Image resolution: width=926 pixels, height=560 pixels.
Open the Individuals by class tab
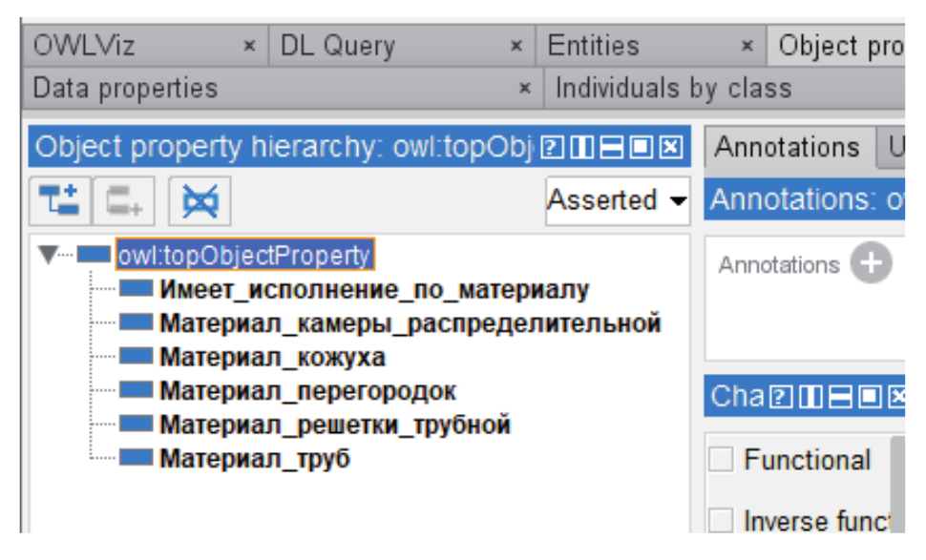(673, 89)
